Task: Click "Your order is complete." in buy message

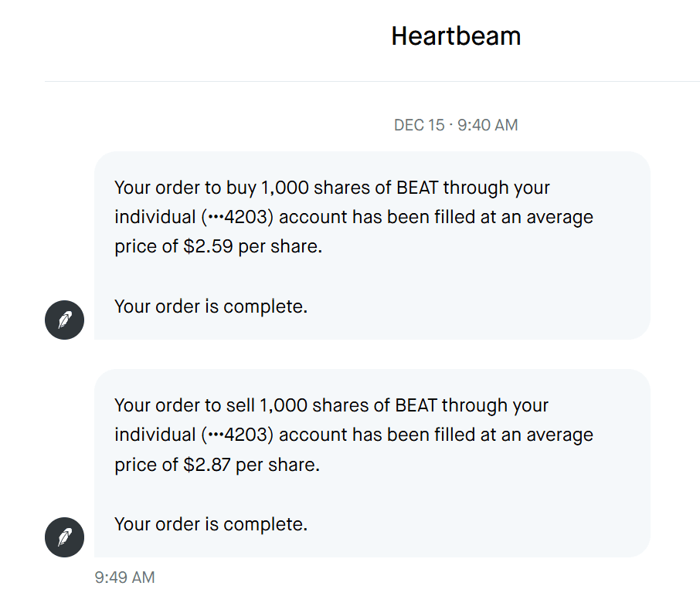Action: [211, 306]
